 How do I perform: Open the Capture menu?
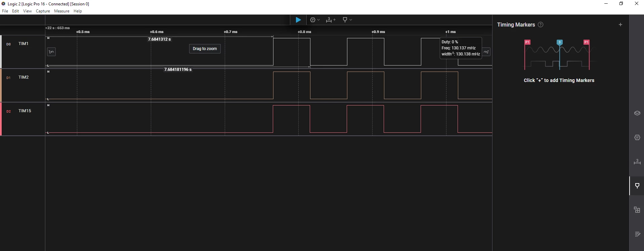[43, 11]
